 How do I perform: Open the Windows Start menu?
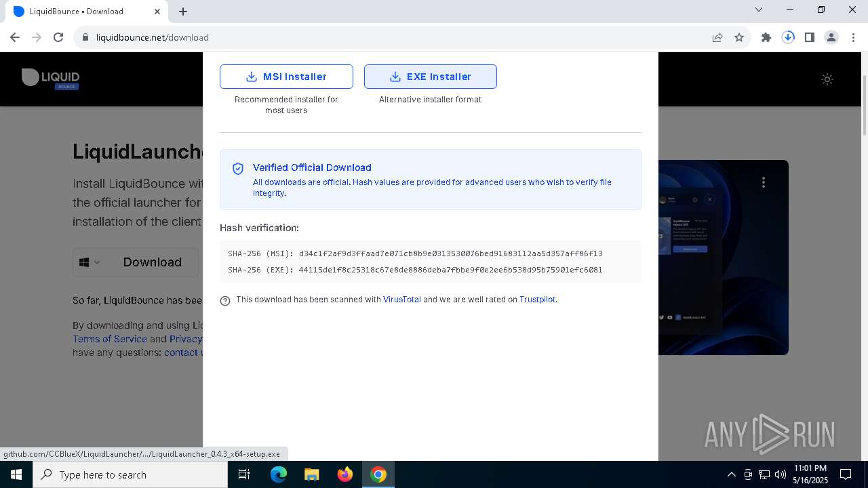(16, 474)
